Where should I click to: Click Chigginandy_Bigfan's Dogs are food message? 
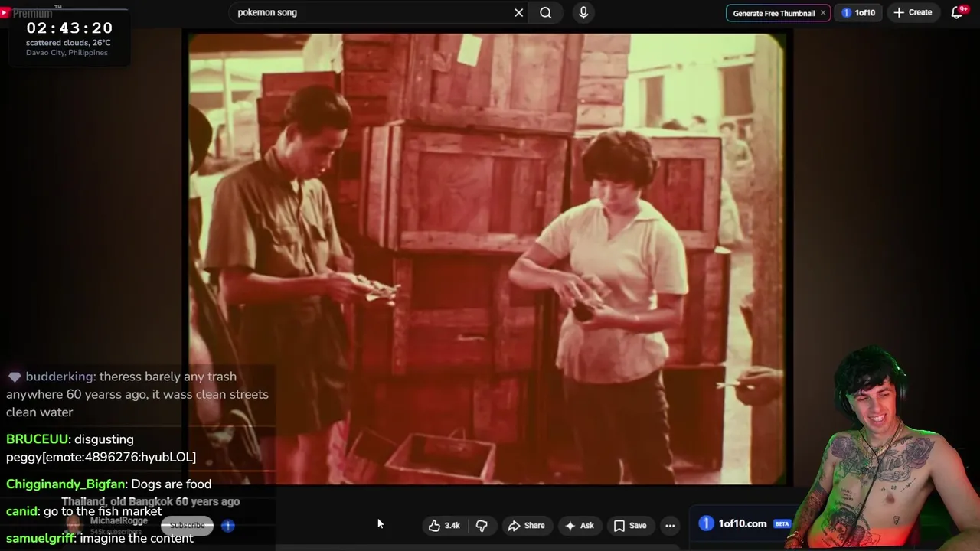[109, 484]
